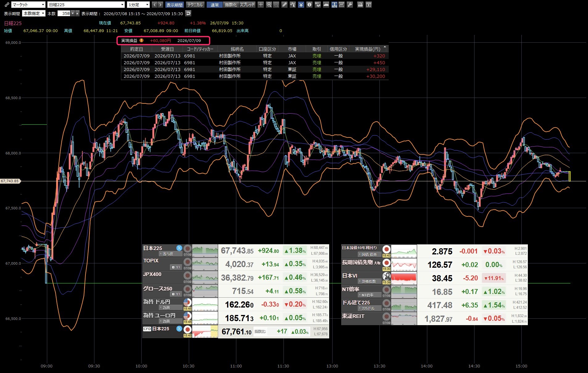Click the 寄与度 link under 日本225
Screen dimensions: 588x373
[168, 254]
